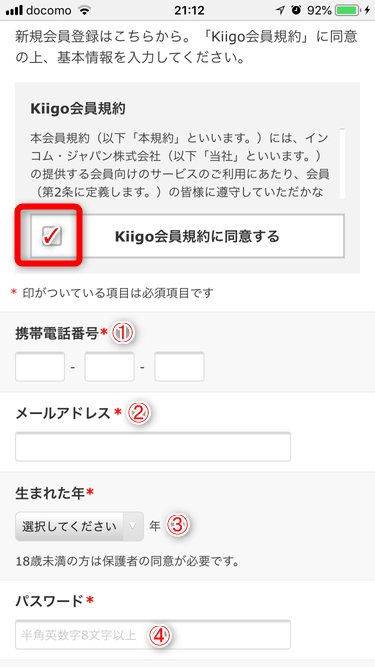Click the dropdown arrow beside 選択してください
Viewport: 375px width, 667px height.
(132, 526)
